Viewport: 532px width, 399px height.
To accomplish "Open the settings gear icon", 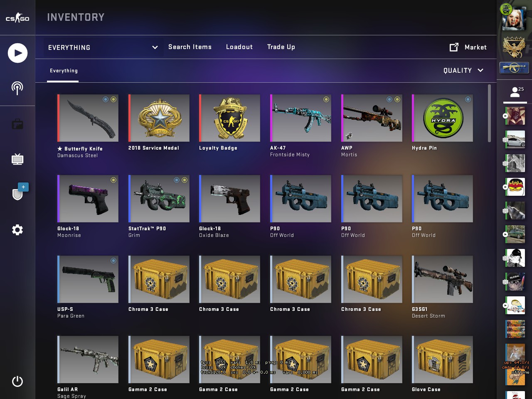I will point(17,230).
